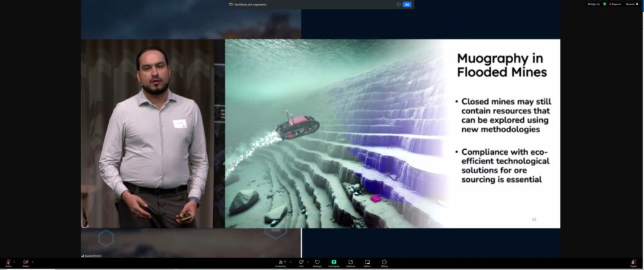Click the shared Muography in Flooded Mines slide
The height and width of the screenshot is (270, 644).
[x=392, y=133]
